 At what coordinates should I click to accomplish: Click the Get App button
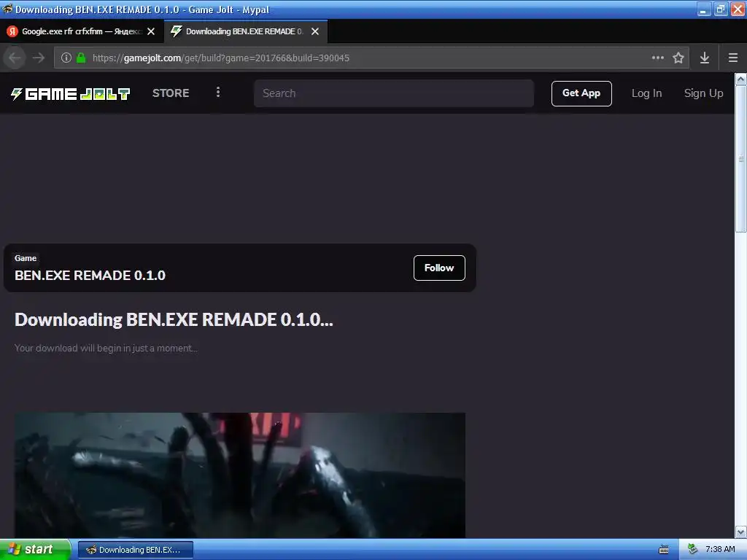pyautogui.click(x=581, y=93)
